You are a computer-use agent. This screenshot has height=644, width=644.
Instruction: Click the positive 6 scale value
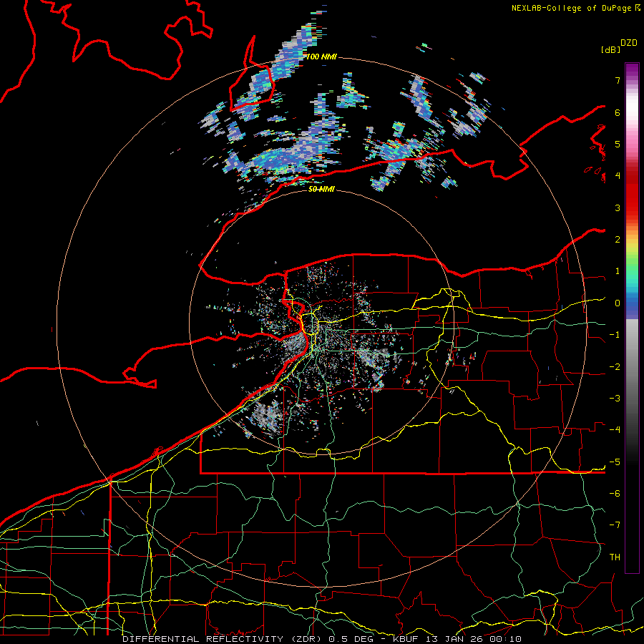618,112
